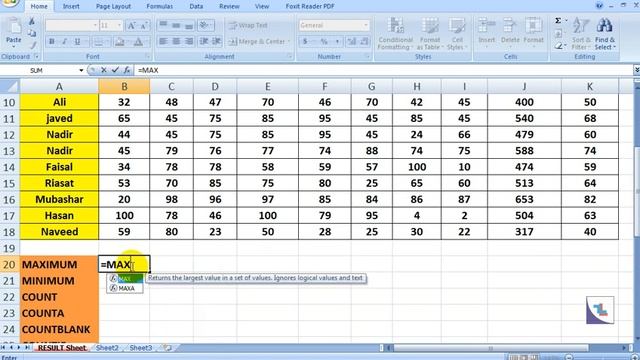Open the Review ribbon tab
The image size is (640, 360).
[229, 7]
